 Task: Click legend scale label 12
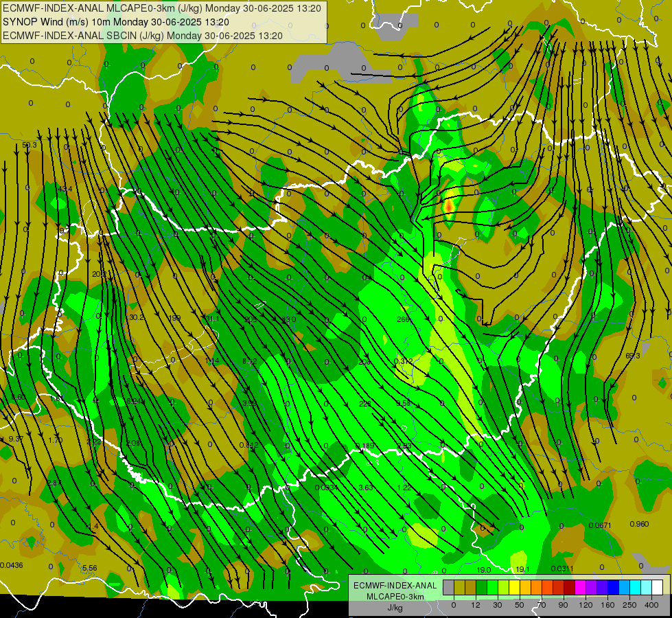(476, 605)
